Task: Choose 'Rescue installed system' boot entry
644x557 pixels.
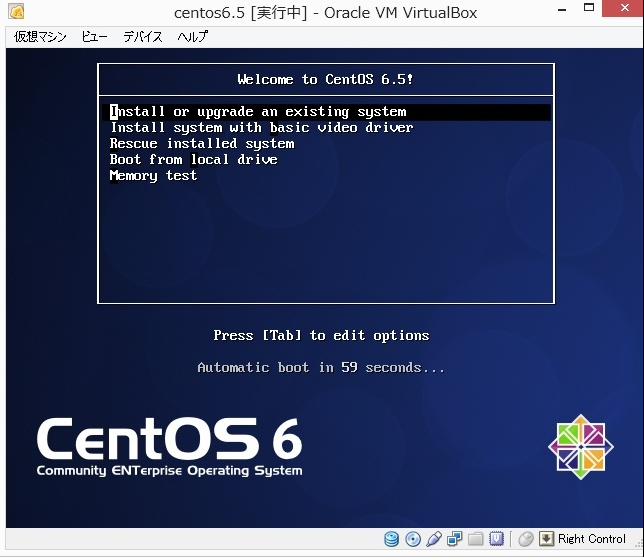Action: point(202,144)
